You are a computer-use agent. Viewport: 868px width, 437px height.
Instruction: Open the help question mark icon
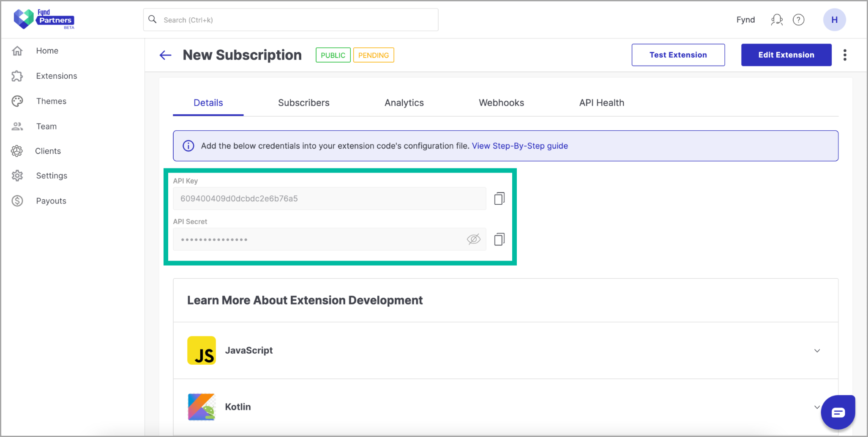click(x=798, y=20)
